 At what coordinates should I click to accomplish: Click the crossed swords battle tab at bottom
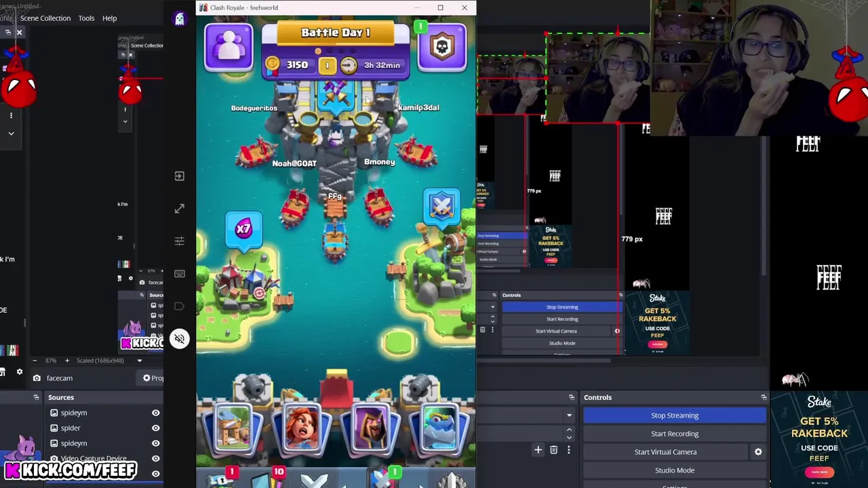[x=314, y=481]
